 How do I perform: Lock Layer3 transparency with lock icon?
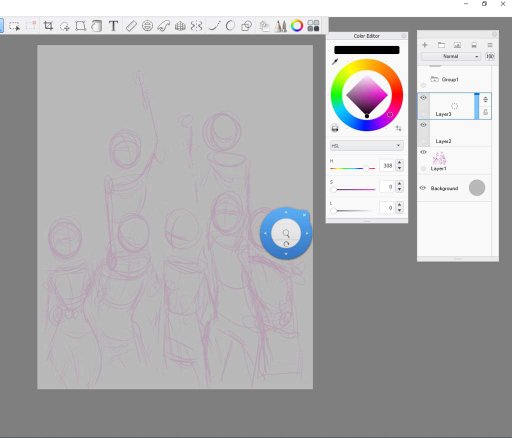pyautogui.click(x=485, y=112)
